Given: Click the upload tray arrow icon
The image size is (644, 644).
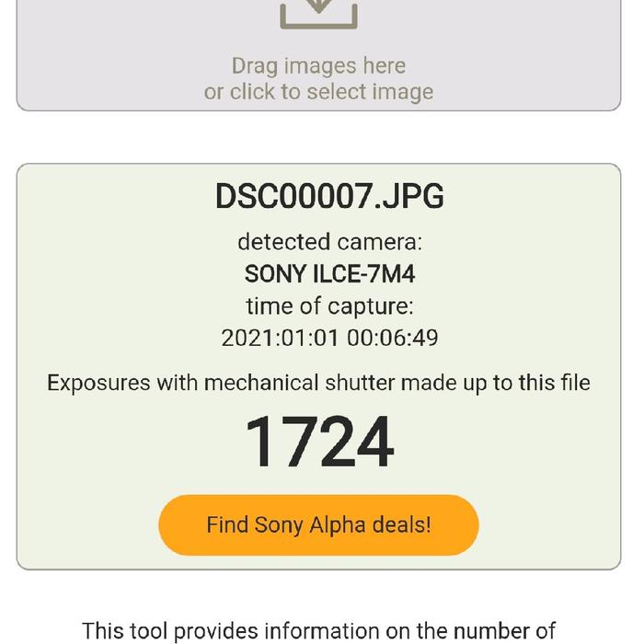Looking at the screenshot, I should pos(318,11).
